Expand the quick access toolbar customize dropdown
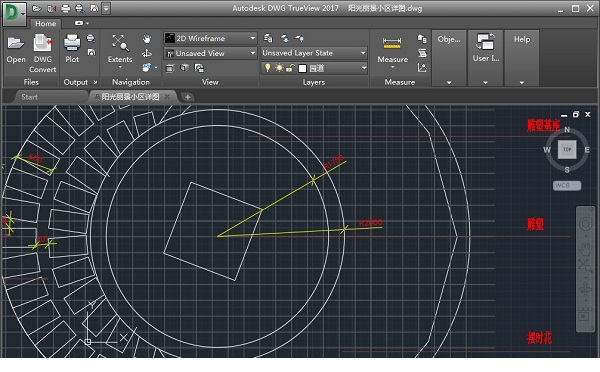The height and width of the screenshot is (372, 600). [x=106, y=8]
